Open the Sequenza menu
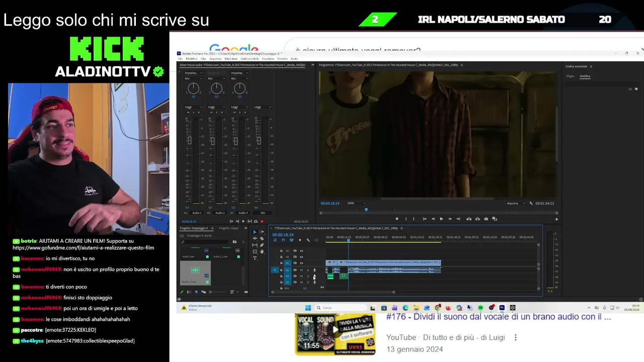 click(x=215, y=59)
